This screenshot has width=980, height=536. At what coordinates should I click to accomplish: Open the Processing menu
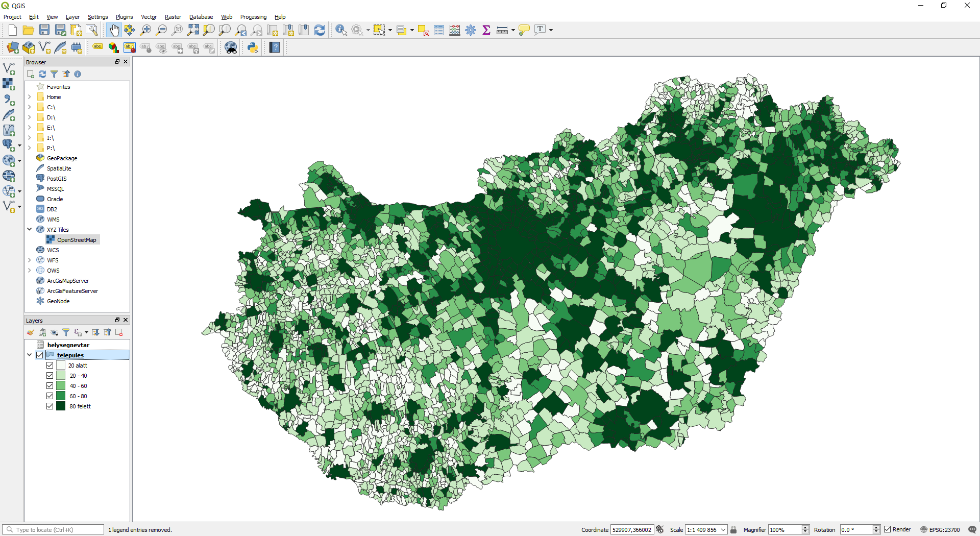pyautogui.click(x=253, y=17)
